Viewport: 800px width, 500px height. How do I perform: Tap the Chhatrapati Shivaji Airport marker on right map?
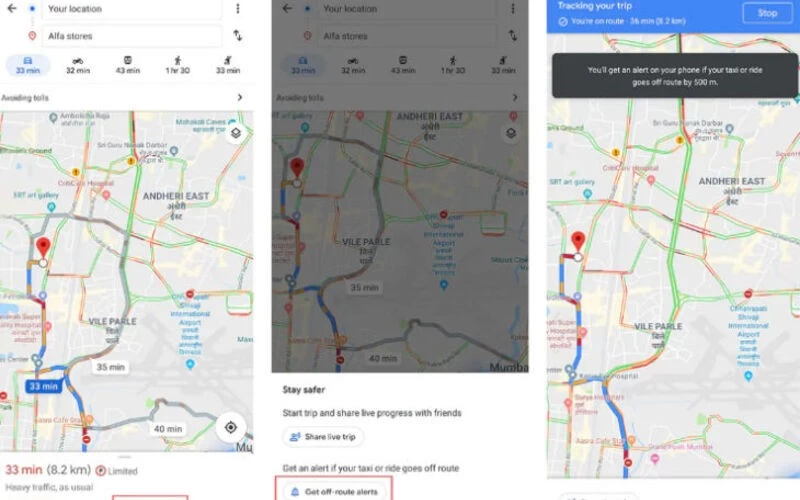pos(748,376)
